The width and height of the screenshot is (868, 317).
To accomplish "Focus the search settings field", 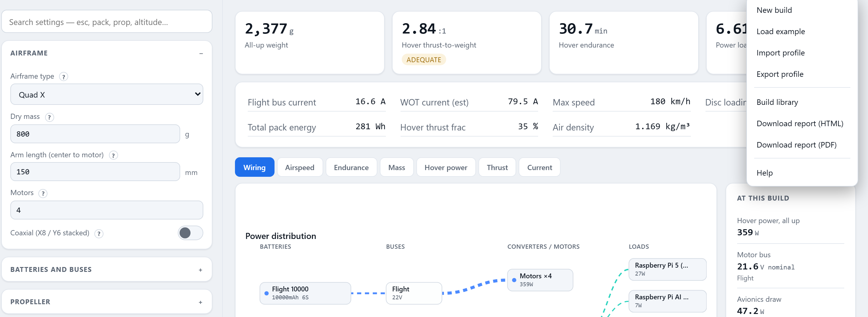I will click(107, 22).
